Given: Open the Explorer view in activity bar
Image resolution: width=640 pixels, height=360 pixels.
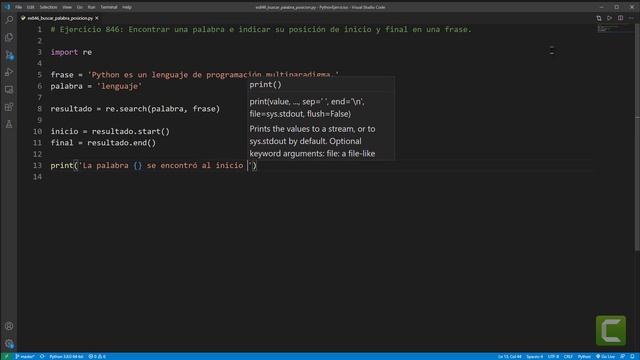Looking at the screenshot, I should [x=9, y=37].
